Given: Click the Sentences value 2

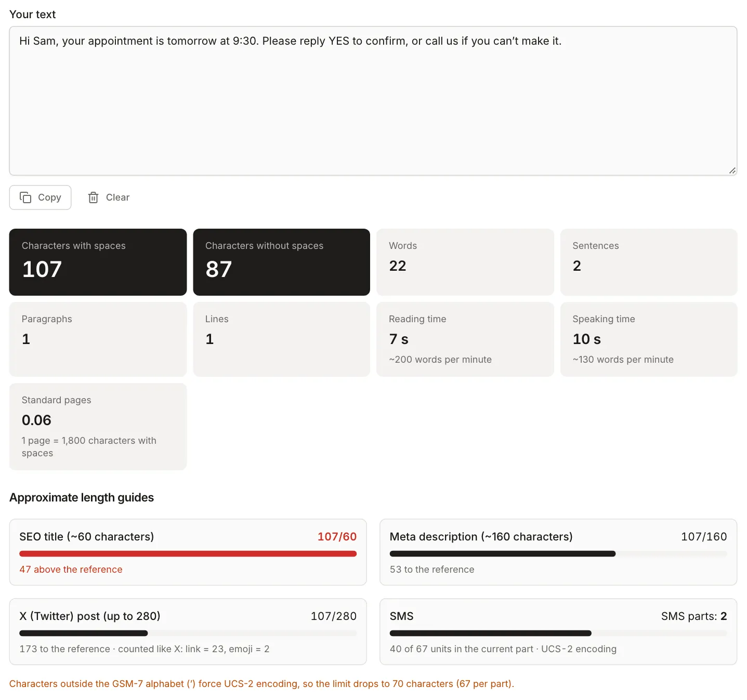Looking at the screenshot, I should pos(577,266).
